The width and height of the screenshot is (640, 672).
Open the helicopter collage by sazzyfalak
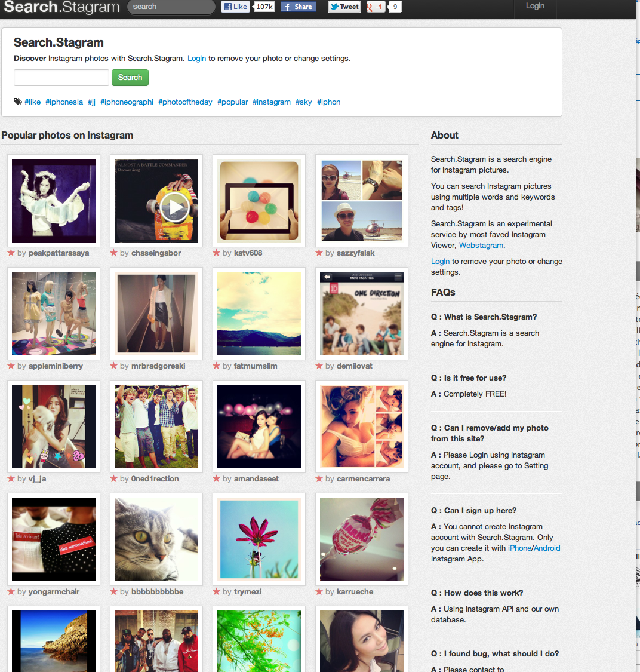[x=362, y=201]
